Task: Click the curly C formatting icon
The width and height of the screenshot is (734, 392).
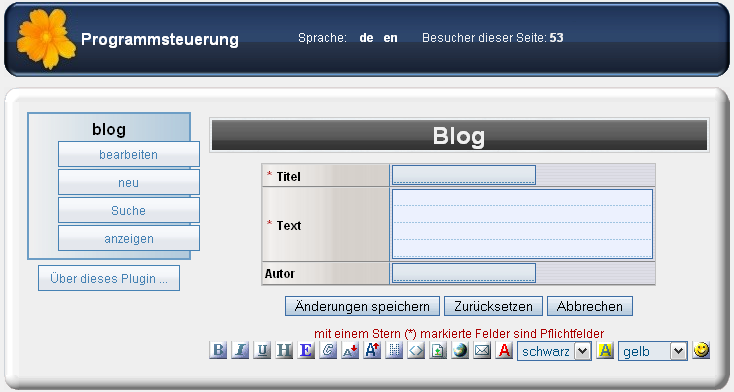Action: (x=328, y=350)
